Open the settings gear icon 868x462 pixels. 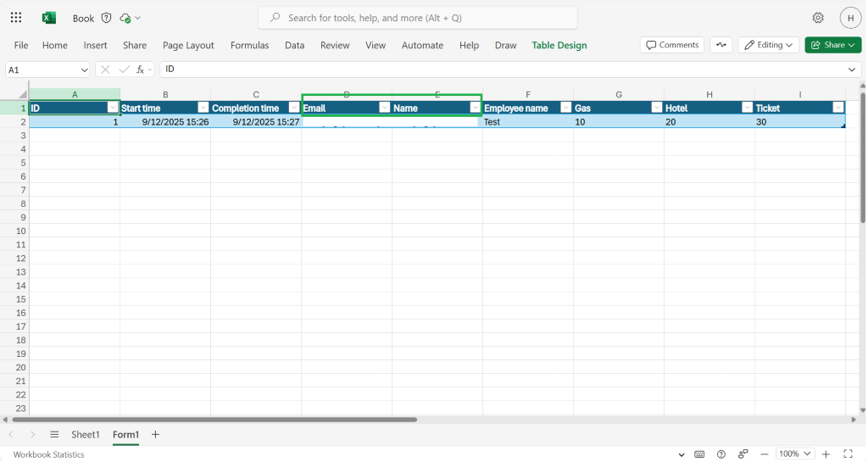click(x=818, y=18)
